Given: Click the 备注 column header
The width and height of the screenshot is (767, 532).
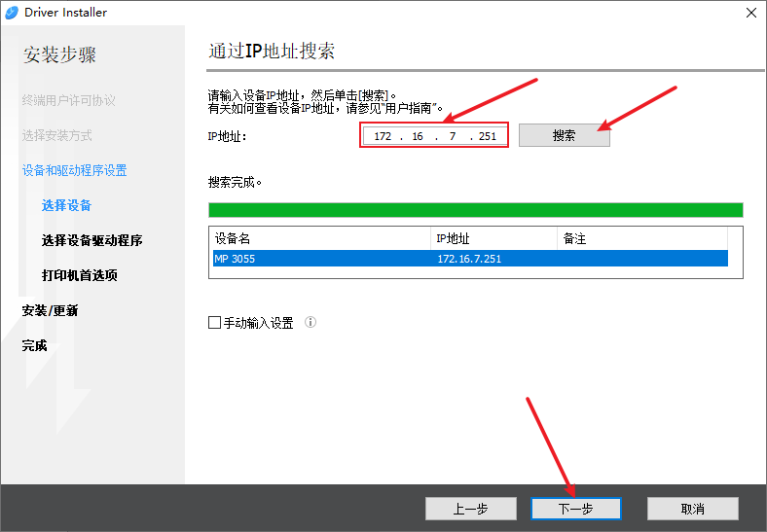Looking at the screenshot, I should (x=640, y=238).
